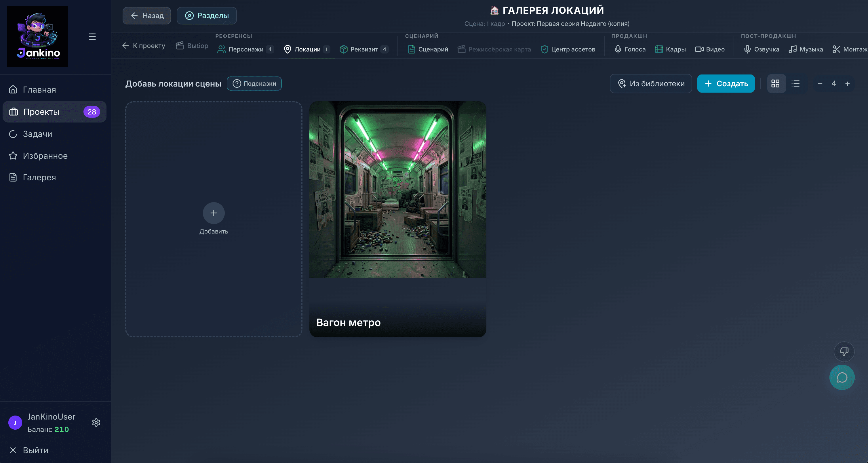Click the column count value 4
868x463 pixels.
[834, 83]
